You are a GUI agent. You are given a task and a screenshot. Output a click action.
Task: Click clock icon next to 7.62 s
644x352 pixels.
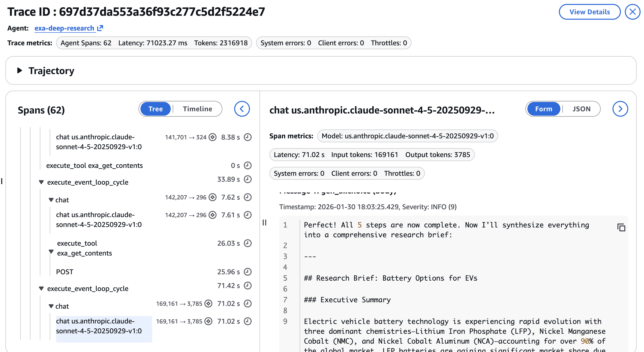247,197
